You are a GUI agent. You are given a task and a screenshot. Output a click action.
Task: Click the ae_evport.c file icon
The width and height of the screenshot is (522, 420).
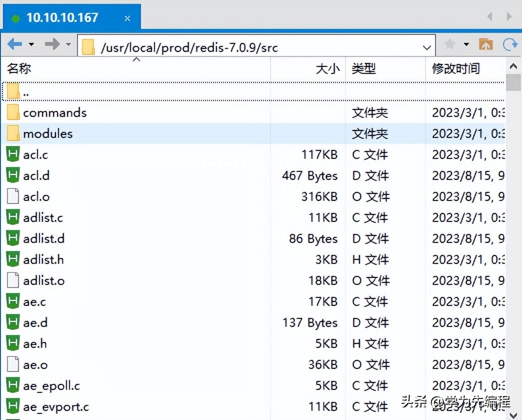(x=13, y=406)
